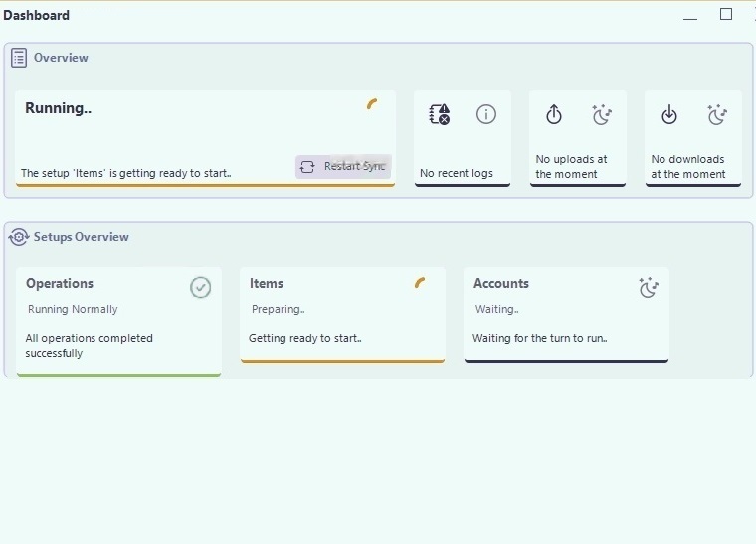Image resolution: width=756 pixels, height=544 pixels.
Task: Select the Items setup title
Action: (x=267, y=283)
